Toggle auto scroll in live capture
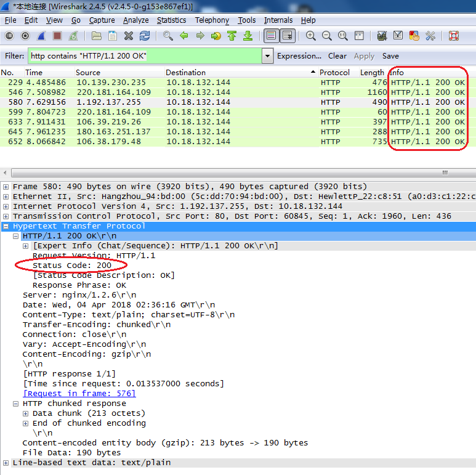This screenshot has width=476, height=475. pyautogui.click(x=288, y=36)
